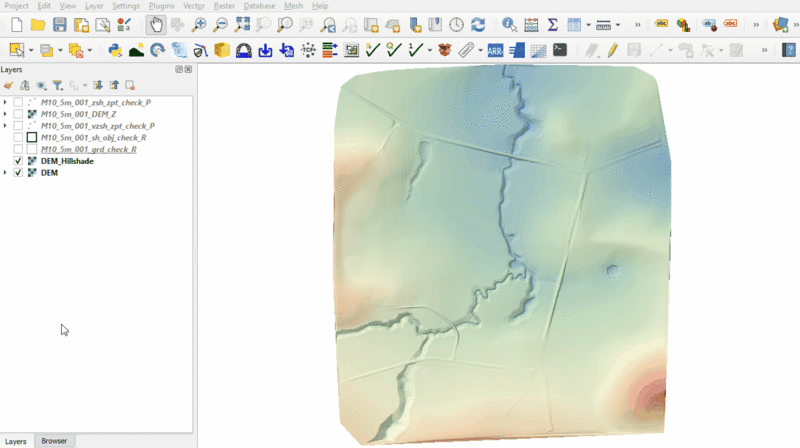The image size is (800, 448).
Task: Expand the DEM layer tree node
Action: click(6, 173)
